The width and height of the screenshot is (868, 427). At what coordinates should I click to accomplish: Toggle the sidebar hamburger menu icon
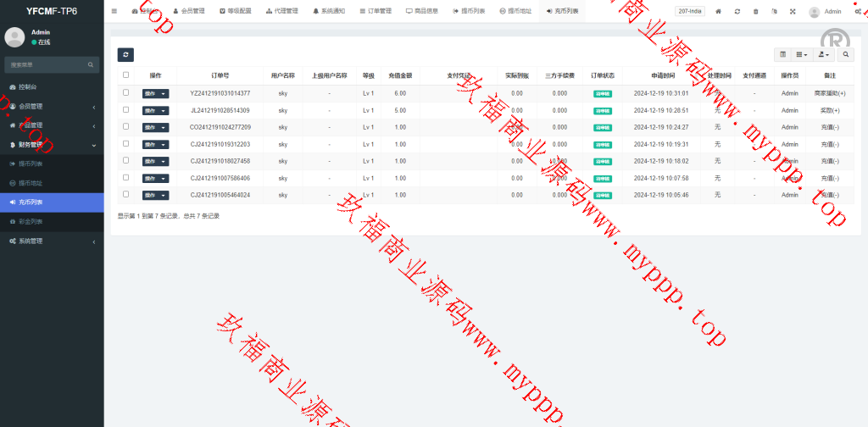click(114, 12)
